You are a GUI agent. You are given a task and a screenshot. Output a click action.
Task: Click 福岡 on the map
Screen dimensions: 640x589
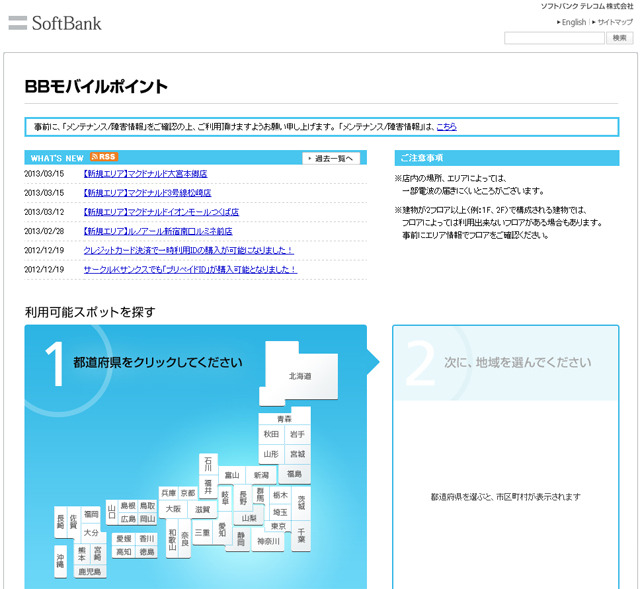point(91,514)
